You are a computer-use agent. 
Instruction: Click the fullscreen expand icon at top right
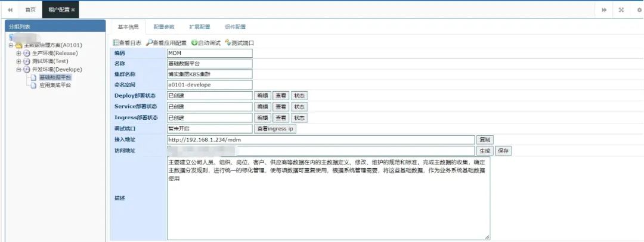(621, 10)
